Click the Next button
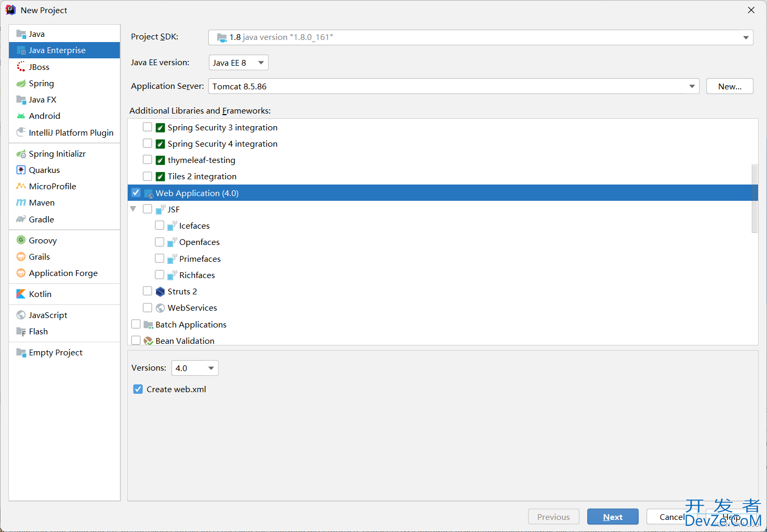This screenshot has height=532, width=767. (x=613, y=517)
